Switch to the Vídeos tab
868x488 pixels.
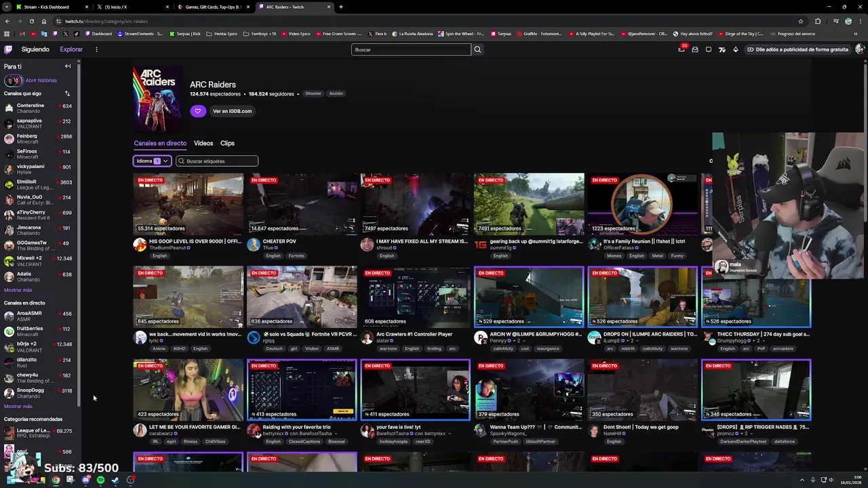(203, 144)
